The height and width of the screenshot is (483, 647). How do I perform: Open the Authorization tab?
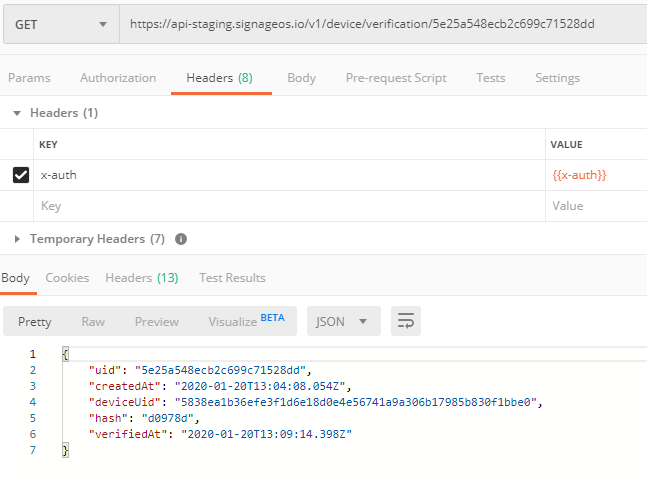(x=118, y=78)
